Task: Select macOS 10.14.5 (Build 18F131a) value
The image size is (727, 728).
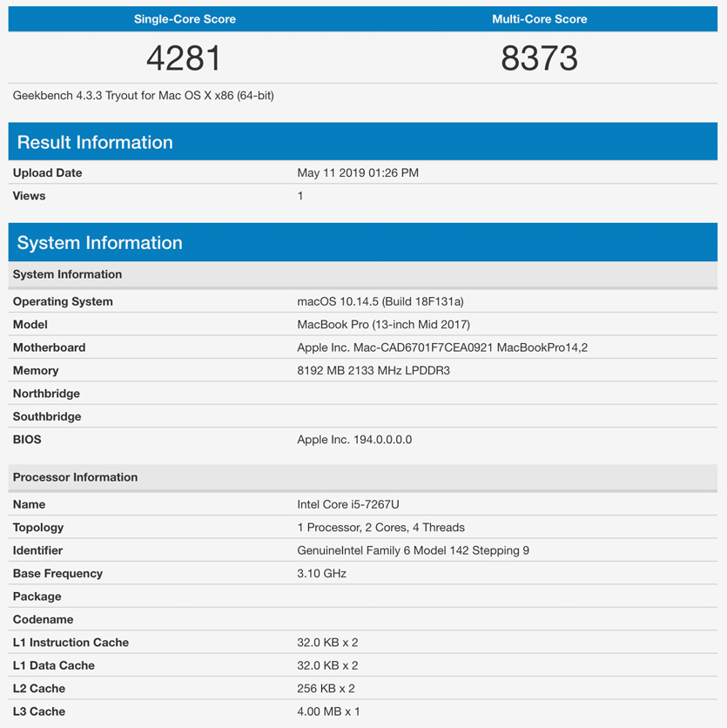Action: tap(380, 302)
